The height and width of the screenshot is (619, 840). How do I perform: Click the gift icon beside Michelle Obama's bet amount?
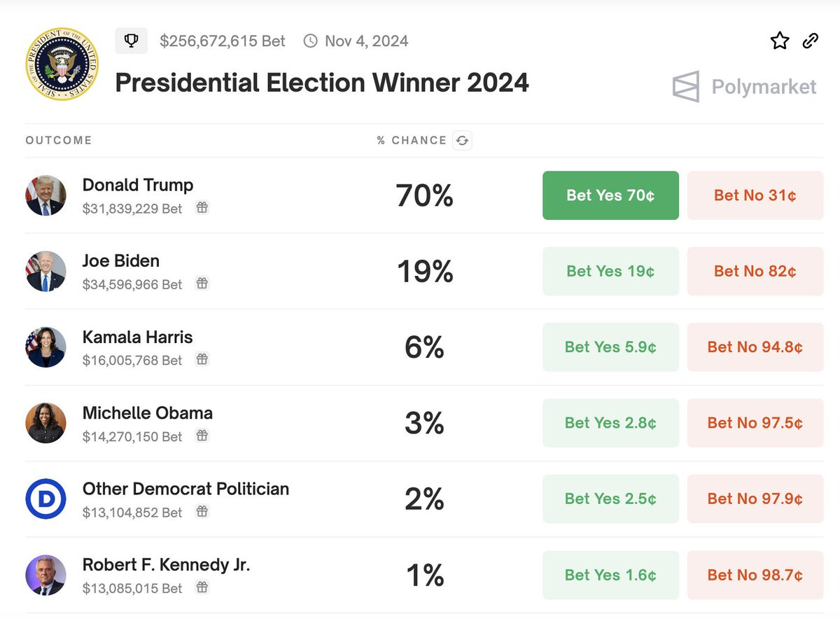[202, 436]
